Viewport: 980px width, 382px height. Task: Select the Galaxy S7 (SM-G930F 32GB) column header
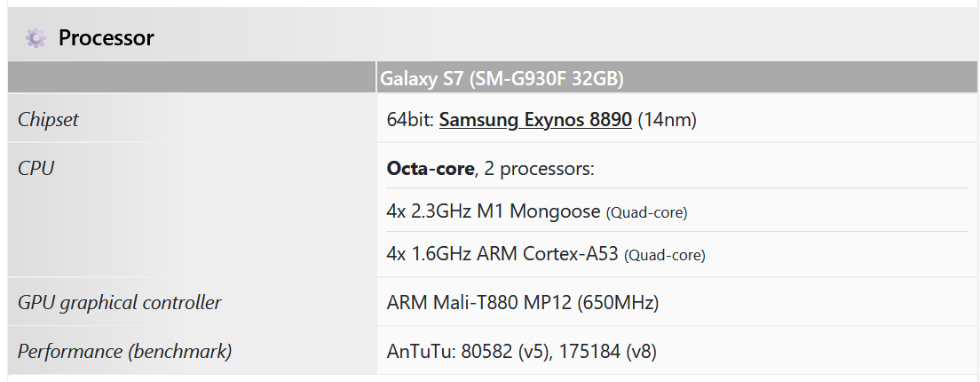[502, 78]
